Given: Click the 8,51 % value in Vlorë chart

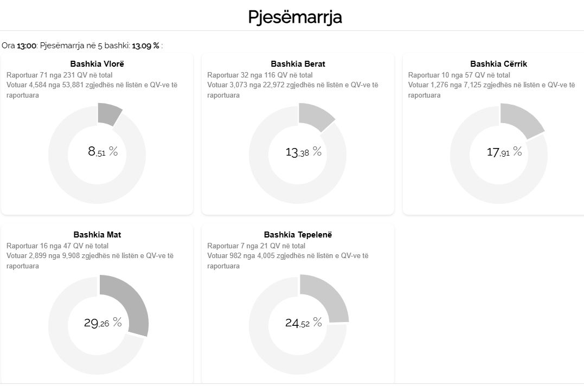Looking at the screenshot, I should coord(102,152).
